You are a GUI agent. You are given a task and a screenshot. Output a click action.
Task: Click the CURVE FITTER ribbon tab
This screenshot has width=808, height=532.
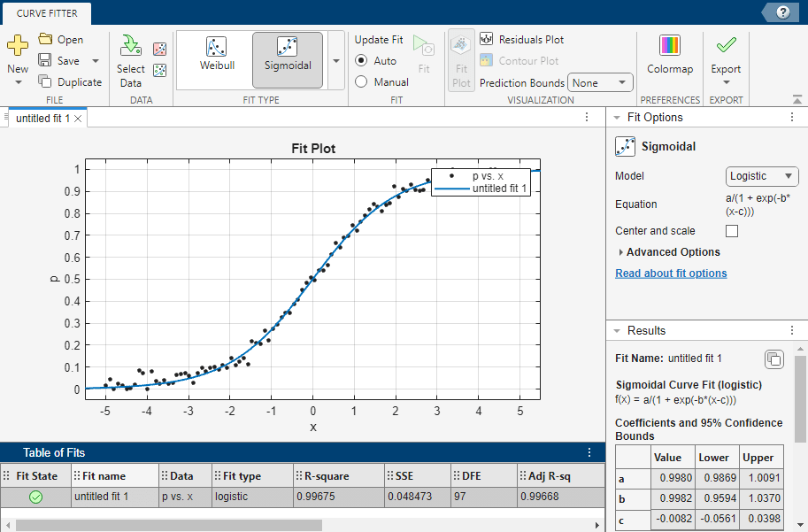(45, 12)
